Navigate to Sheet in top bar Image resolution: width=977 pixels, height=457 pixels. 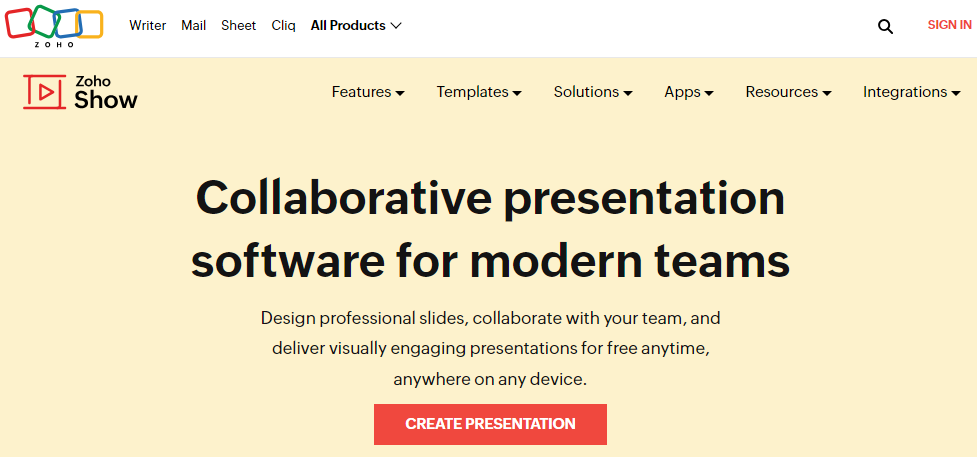[239, 26]
